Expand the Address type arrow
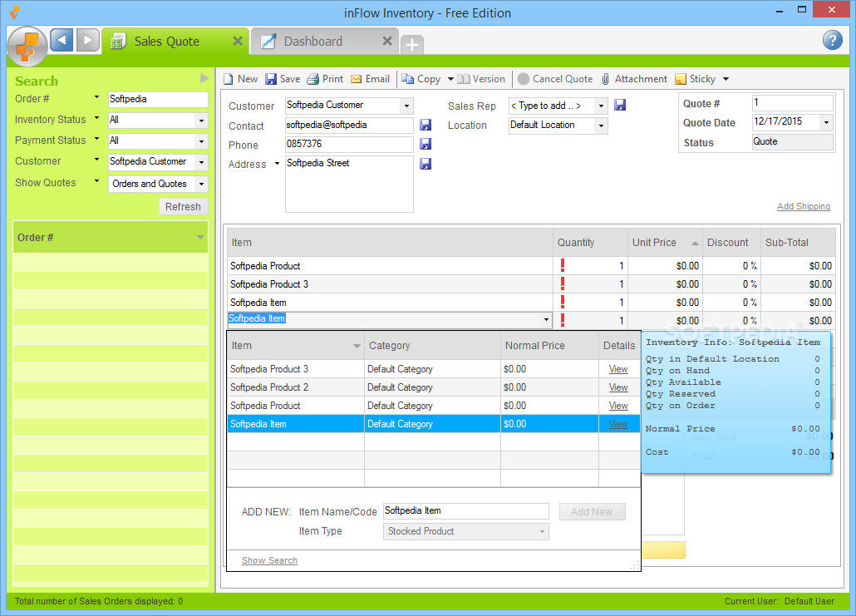Screen dimensions: 856x616 (277, 163)
